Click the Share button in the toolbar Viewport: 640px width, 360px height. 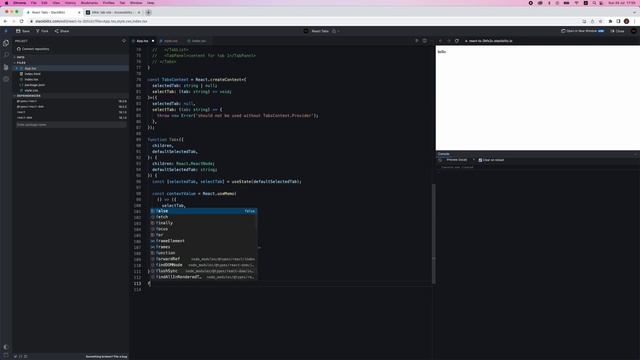pos(62,31)
